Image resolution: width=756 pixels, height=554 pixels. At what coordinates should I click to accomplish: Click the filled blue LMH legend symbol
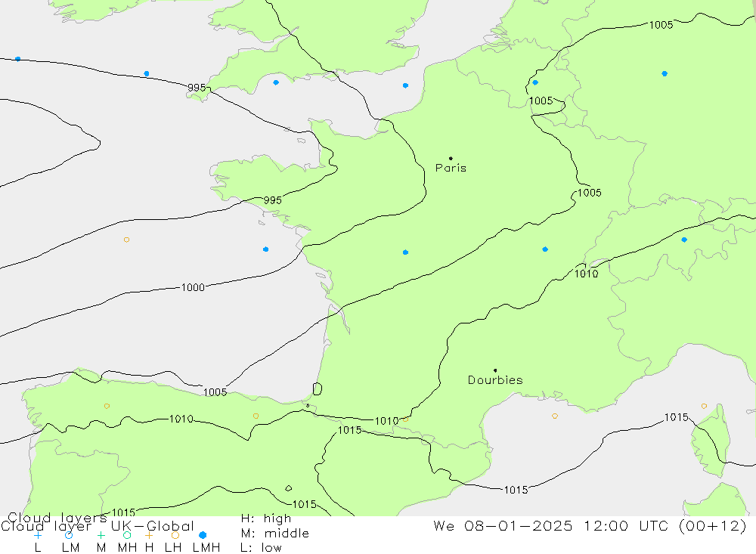coord(203,535)
